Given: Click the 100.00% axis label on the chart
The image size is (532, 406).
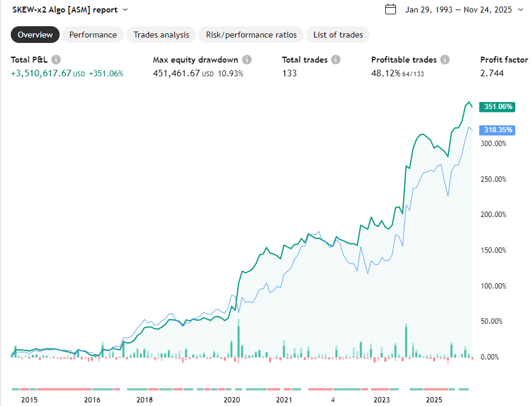Looking at the screenshot, I should 493,286.
